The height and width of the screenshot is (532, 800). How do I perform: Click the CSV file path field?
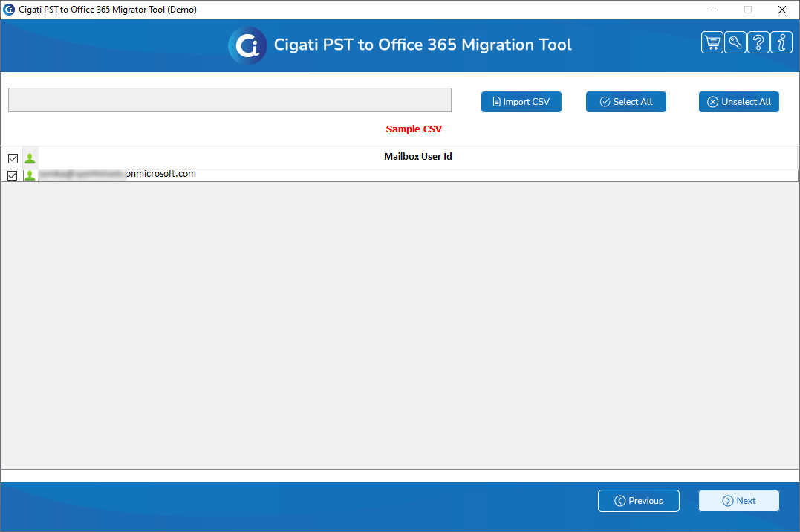point(230,100)
